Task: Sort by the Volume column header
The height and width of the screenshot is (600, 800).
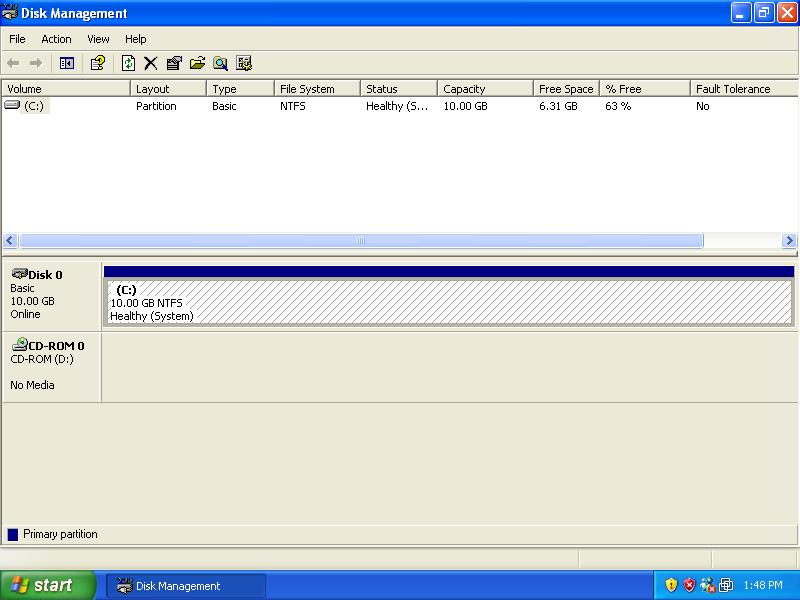Action: [x=66, y=89]
